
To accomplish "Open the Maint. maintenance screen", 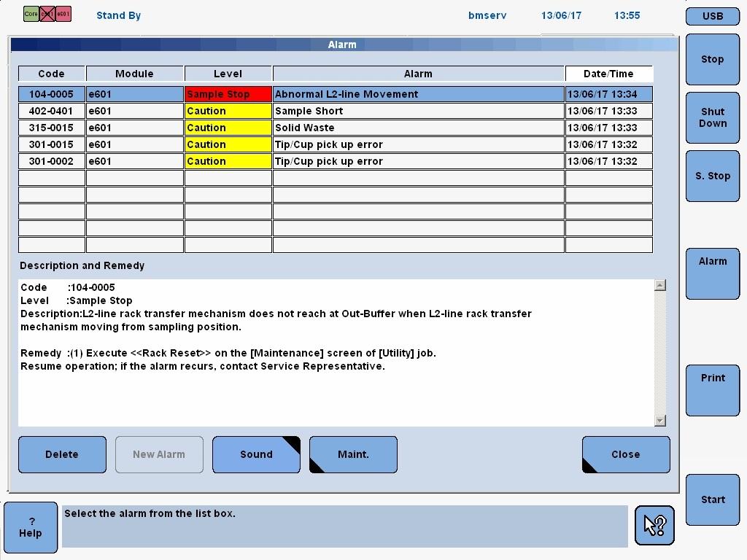I will pyautogui.click(x=353, y=454).
